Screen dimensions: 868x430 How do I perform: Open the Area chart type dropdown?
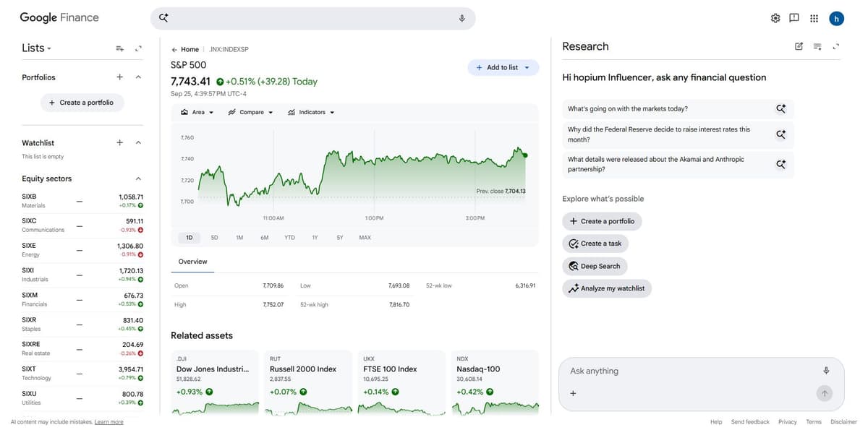click(197, 112)
